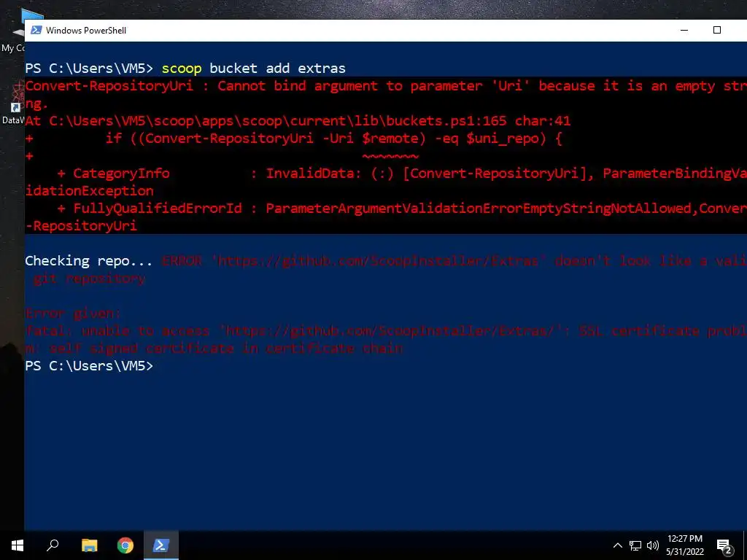Open taskbar Search magnifier
Image resolution: width=747 pixels, height=560 pixels.
click(53, 545)
